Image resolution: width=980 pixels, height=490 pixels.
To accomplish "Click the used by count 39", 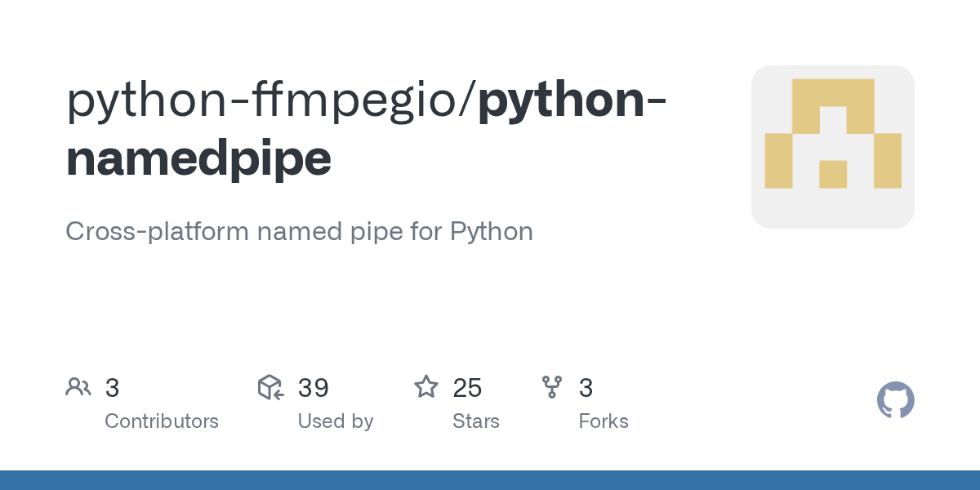I will [314, 388].
